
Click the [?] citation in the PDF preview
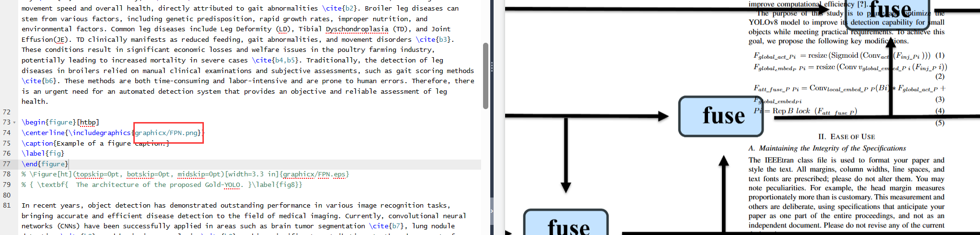tap(862, 4)
